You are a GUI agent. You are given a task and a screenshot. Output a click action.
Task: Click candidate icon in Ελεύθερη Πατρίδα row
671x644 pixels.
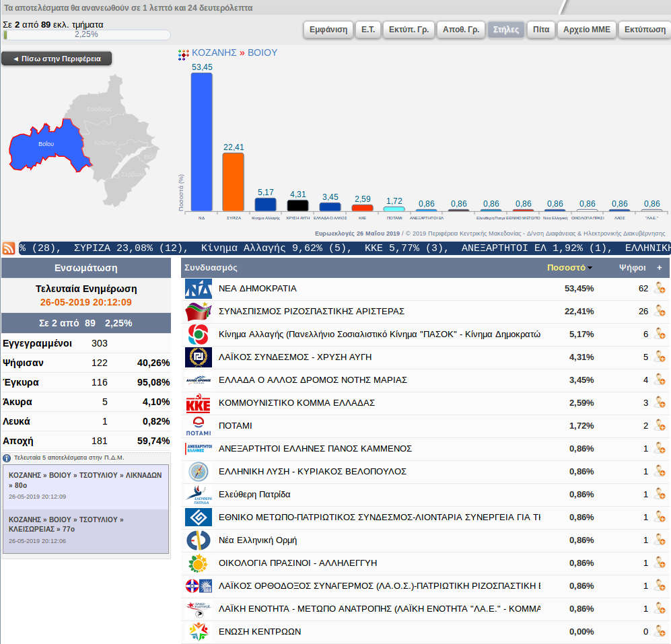click(x=659, y=495)
